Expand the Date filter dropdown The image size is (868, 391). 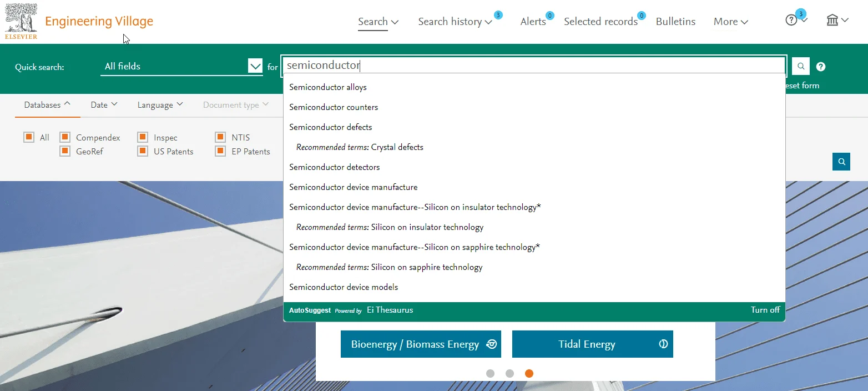(x=103, y=104)
